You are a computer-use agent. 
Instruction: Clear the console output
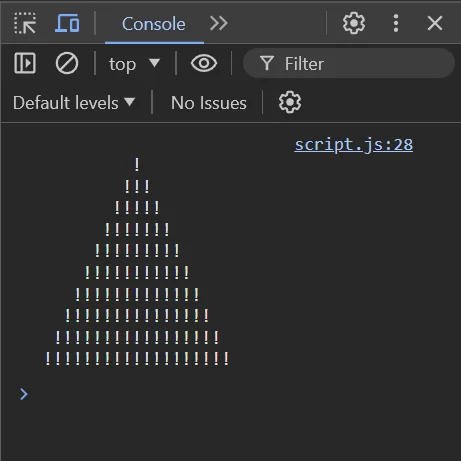click(x=67, y=63)
